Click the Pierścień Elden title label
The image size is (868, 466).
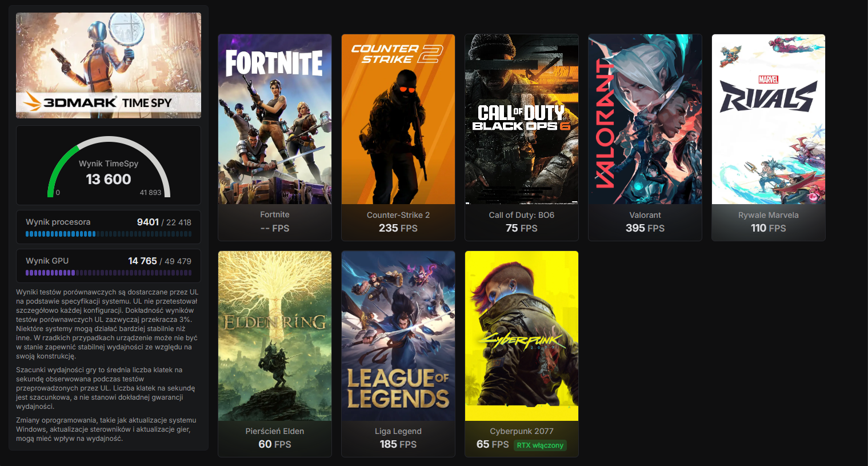click(x=275, y=431)
